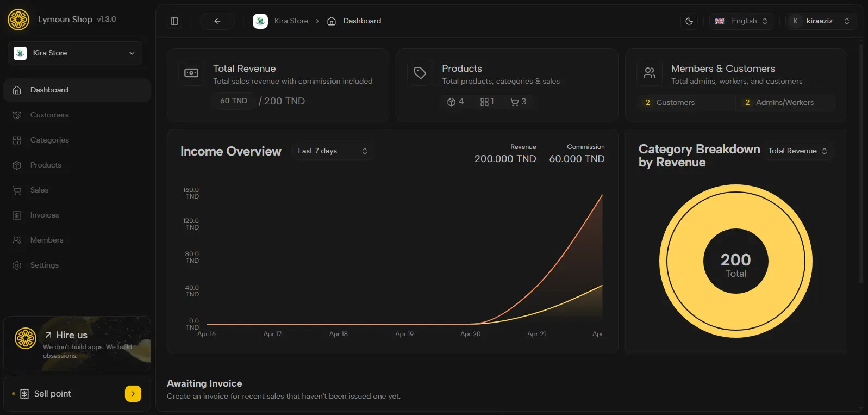Click the Total Revenue banknote icon
This screenshot has width=868, height=415.
pos(191,73)
